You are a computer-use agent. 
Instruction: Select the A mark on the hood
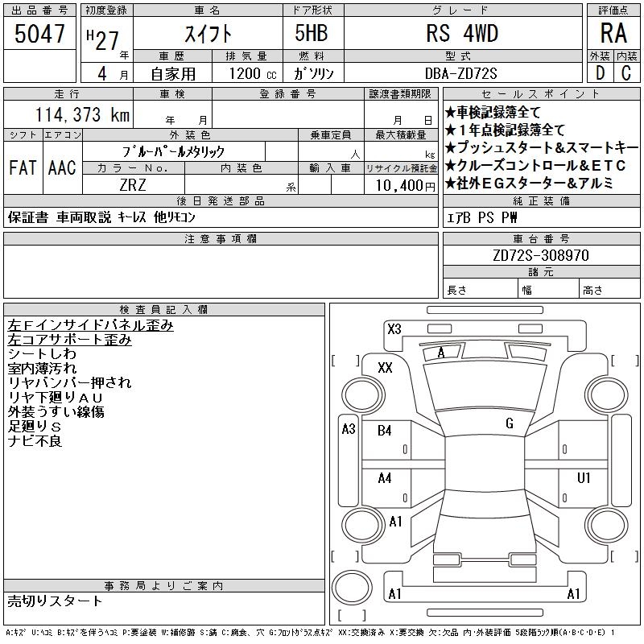click(x=441, y=353)
